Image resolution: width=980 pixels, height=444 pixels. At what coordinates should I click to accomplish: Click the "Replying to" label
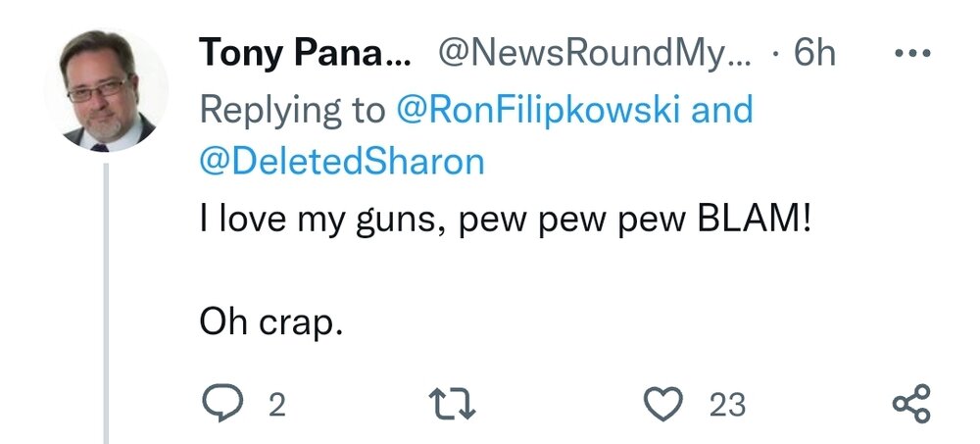tap(292, 109)
